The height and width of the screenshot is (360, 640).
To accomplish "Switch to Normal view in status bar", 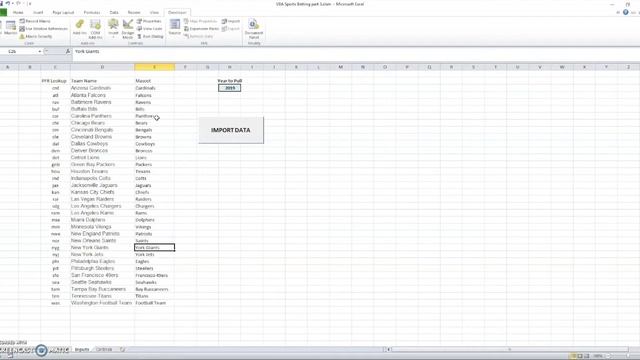I will click(x=573, y=356).
